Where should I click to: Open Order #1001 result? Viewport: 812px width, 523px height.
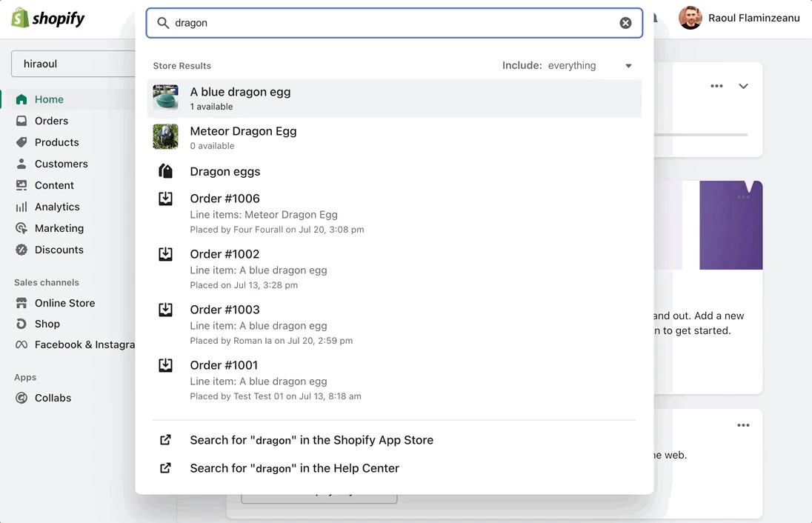tap(394, 380)
